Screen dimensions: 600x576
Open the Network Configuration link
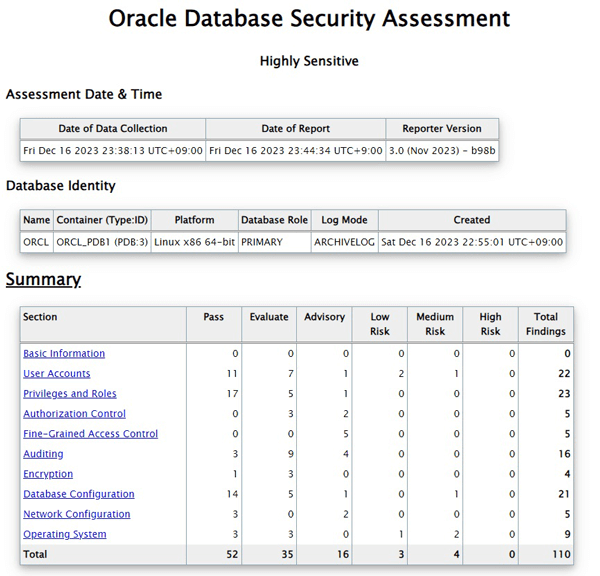point(77,514)
